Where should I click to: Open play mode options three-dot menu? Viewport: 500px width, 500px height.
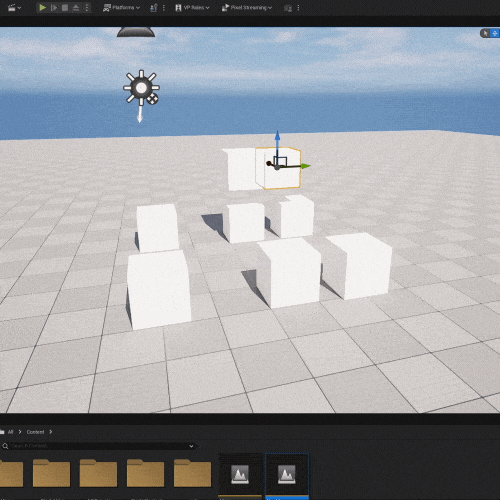(x=87, y=7)
